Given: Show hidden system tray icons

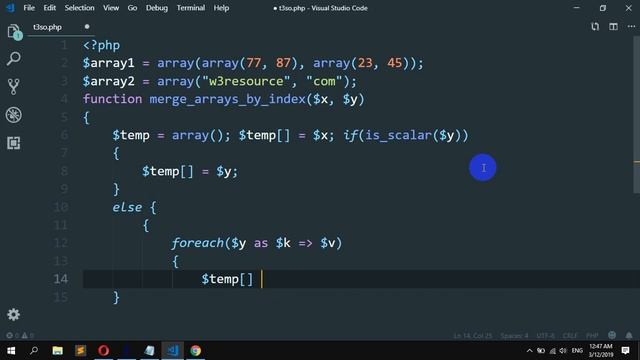Looking at the screenshot, I should [x=529, y=351].
